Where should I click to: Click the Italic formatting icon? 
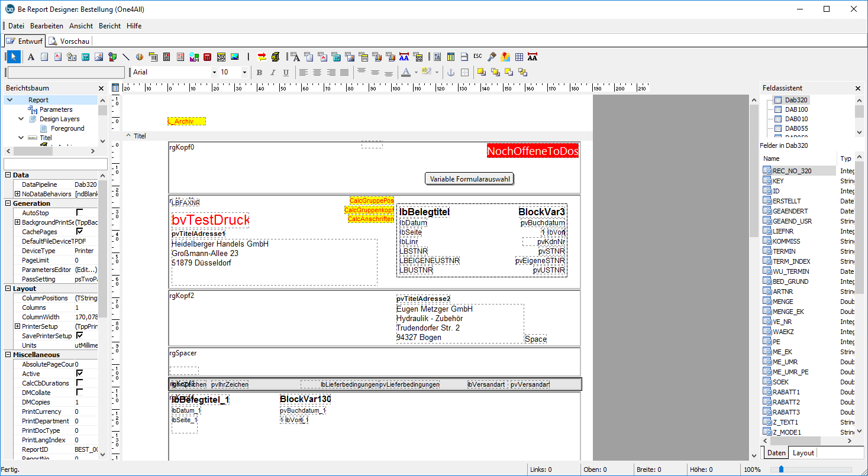273,72
